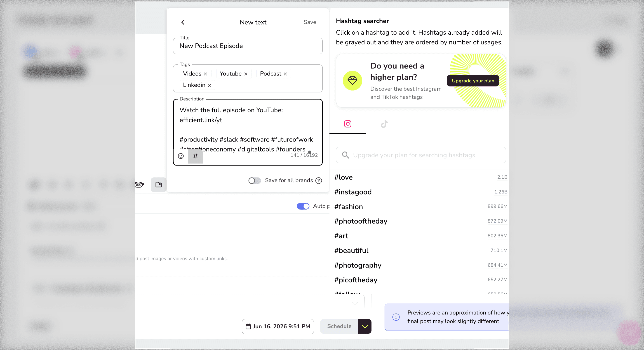Open the emoji picker in Description
The height and width of the screenshot is (350, 644).
[x=181, y=156]
